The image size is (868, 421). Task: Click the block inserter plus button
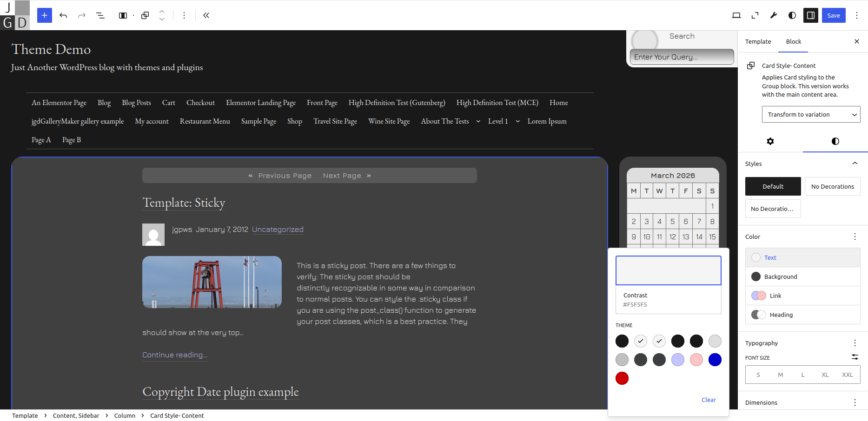(45, 15)
